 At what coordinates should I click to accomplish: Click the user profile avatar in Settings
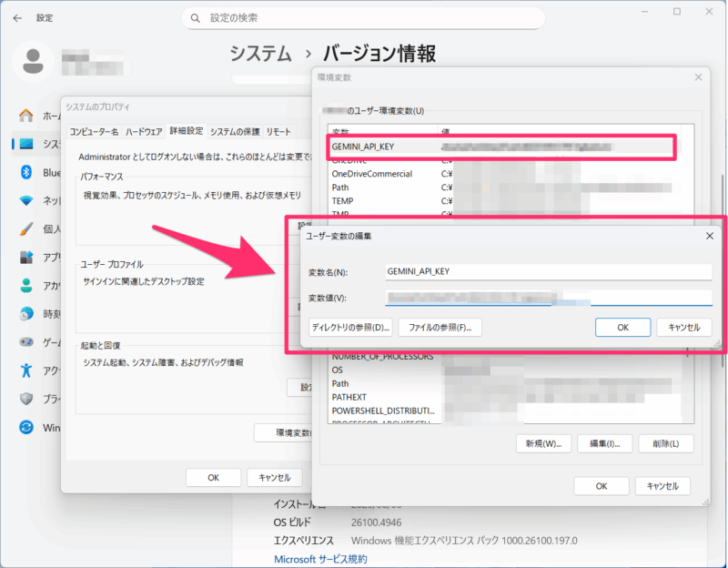33,61
